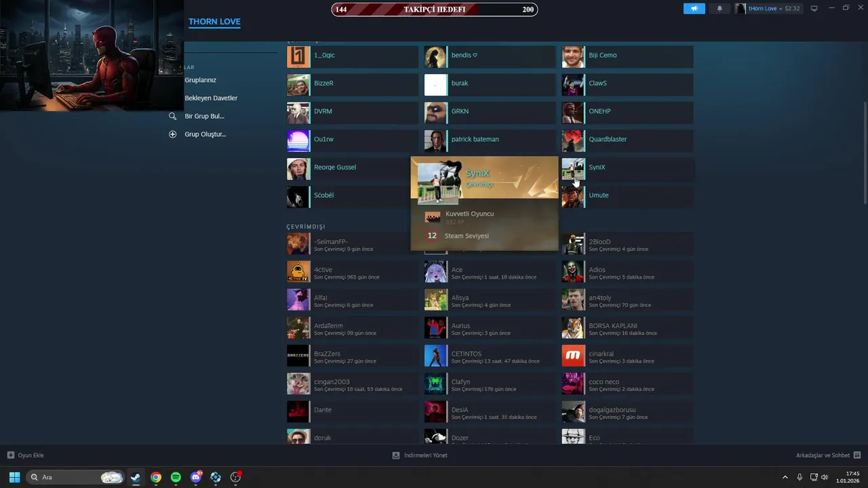Open Discord from the taskbar
This screenshot has height=488, width=868.
tap(196, 477)
